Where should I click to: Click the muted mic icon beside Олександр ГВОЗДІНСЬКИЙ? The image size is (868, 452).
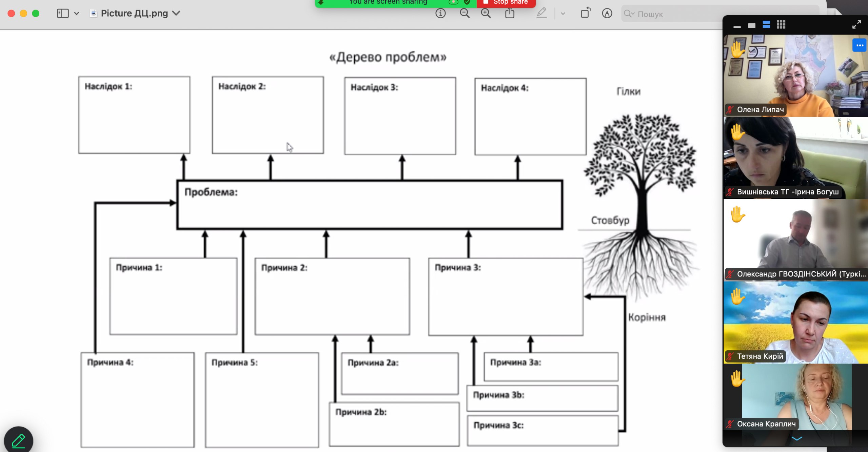click(x=730, y=274)
